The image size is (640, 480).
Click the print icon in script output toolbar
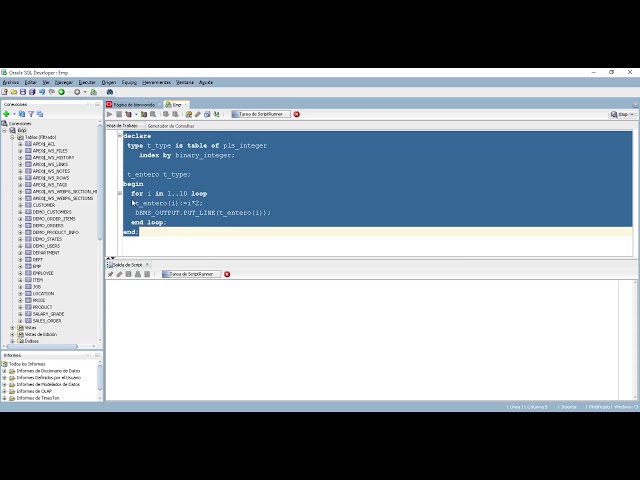pos(138,274)
